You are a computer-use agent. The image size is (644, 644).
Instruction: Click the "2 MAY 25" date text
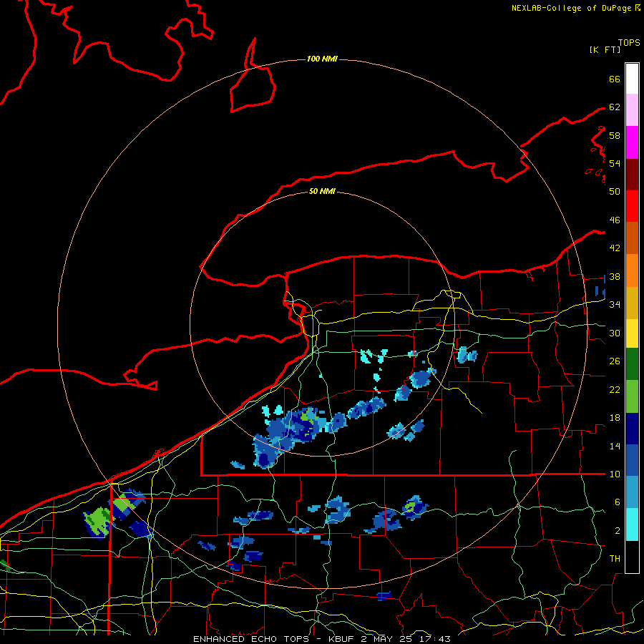tap(388, 639)
